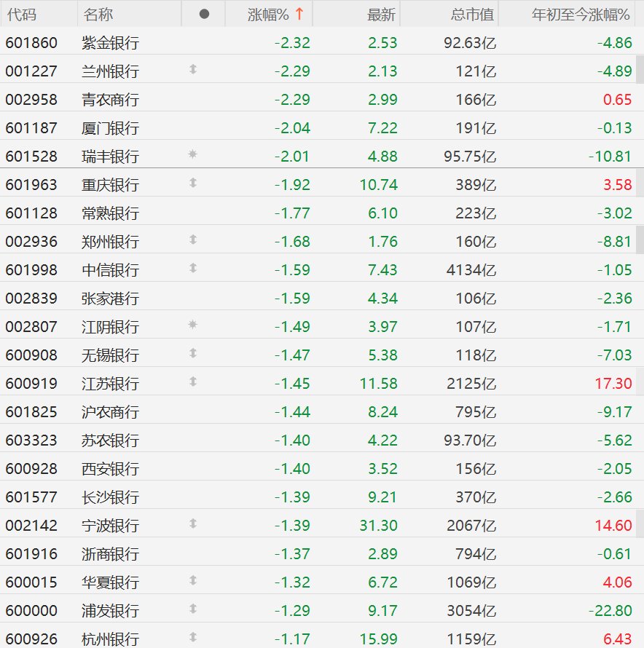Select the 厦门银行 name cell
The image size is (644, 648).
pos(111,128)
